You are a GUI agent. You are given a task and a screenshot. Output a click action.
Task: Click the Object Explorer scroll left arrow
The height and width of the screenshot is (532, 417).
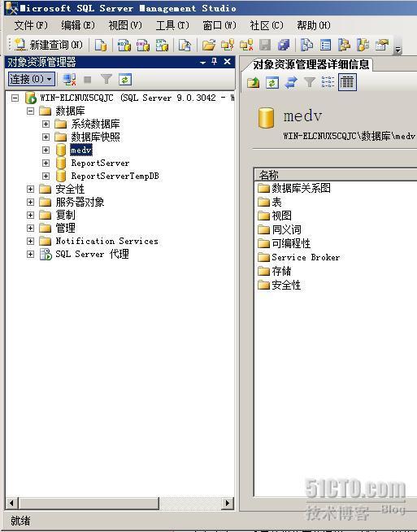pos(11,503)
